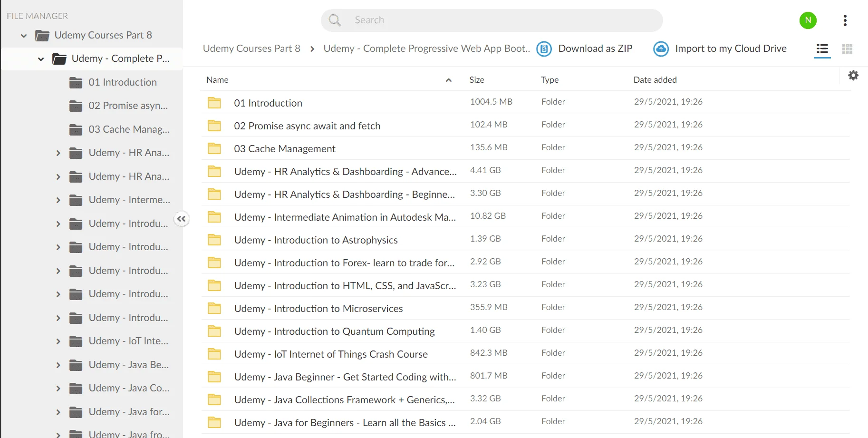This screenshot has height=438, width=868.
Task: Expand Udemy - Java Co... sidebar folder
Action: point(58,388)
